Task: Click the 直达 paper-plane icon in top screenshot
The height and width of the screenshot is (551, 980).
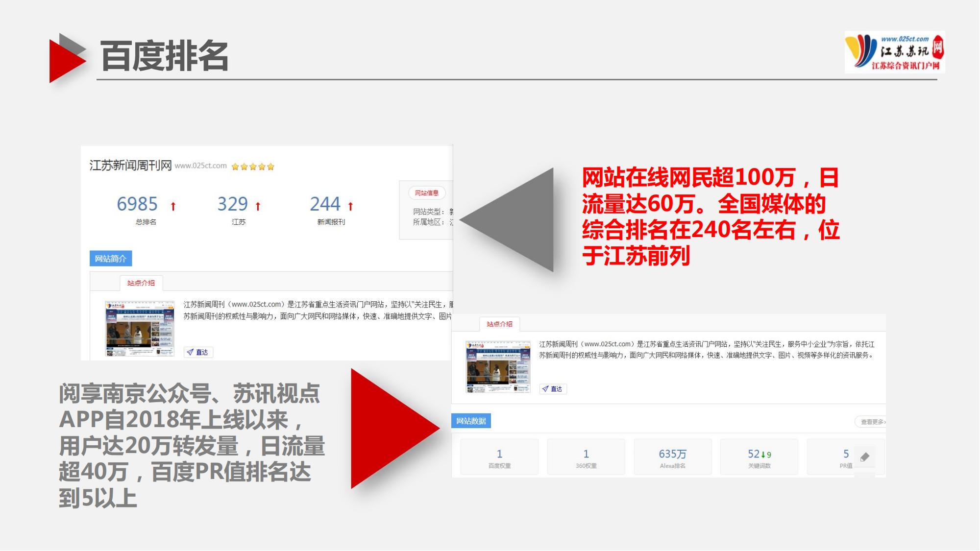Action: point(190,352)
